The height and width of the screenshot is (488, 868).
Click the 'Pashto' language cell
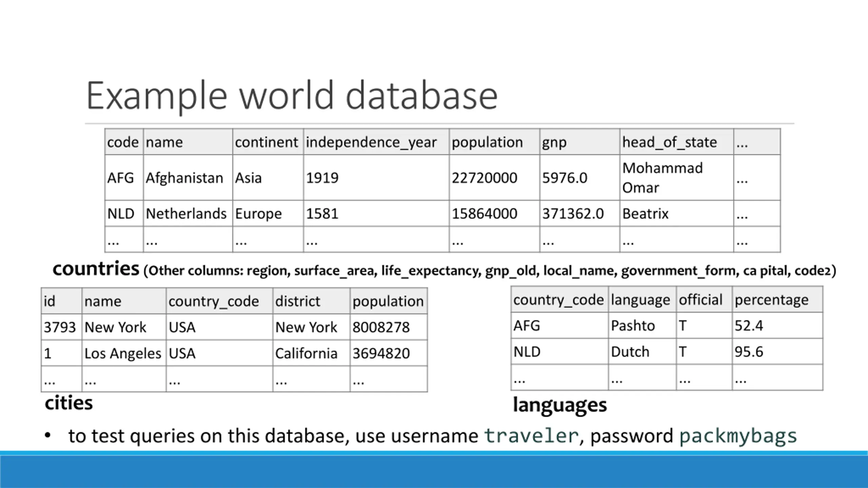[642, 325]
